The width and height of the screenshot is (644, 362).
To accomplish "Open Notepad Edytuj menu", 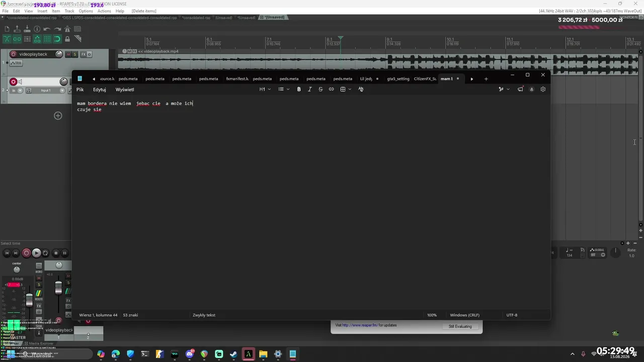I will 100,89.
